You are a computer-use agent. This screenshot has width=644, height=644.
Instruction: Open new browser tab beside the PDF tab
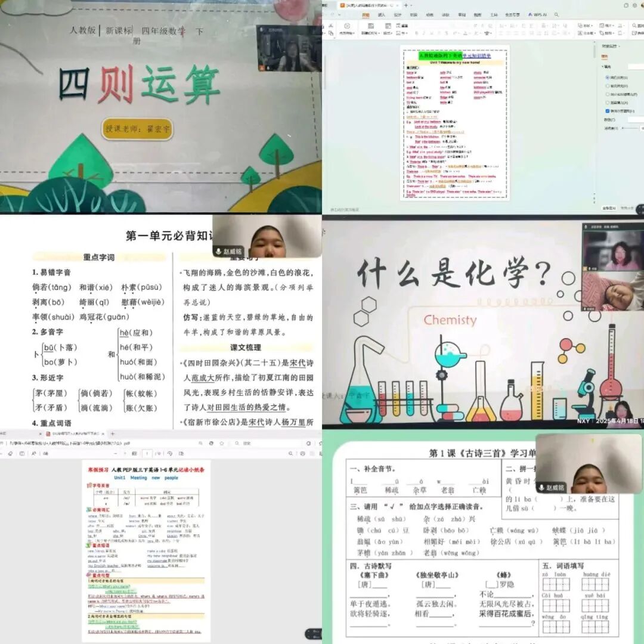click(113, 434)
